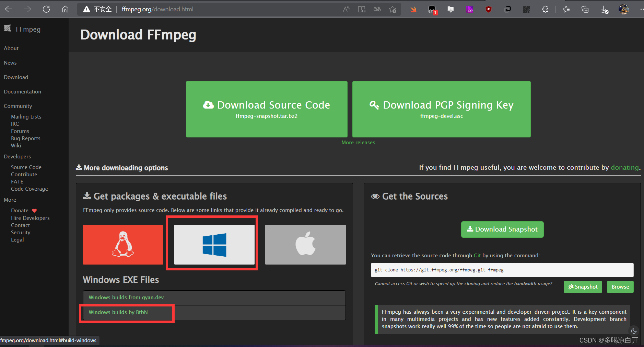Open More in the sidebar
644x347 pixels.
(x=10, y=200)
